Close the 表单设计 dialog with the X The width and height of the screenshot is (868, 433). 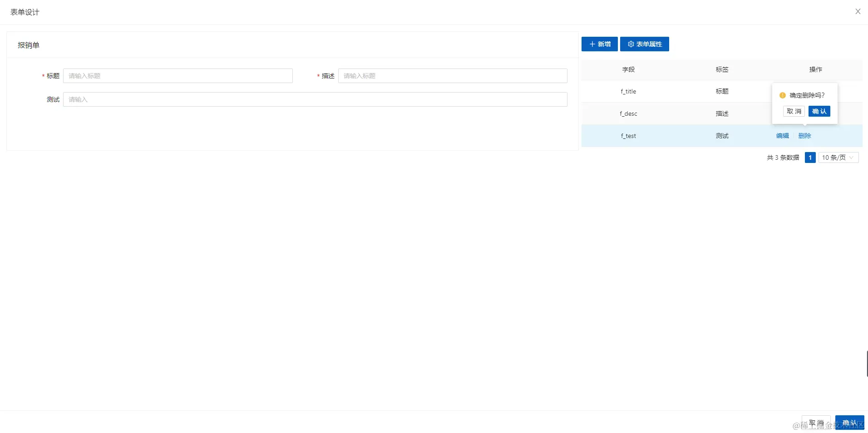(858, 11)
